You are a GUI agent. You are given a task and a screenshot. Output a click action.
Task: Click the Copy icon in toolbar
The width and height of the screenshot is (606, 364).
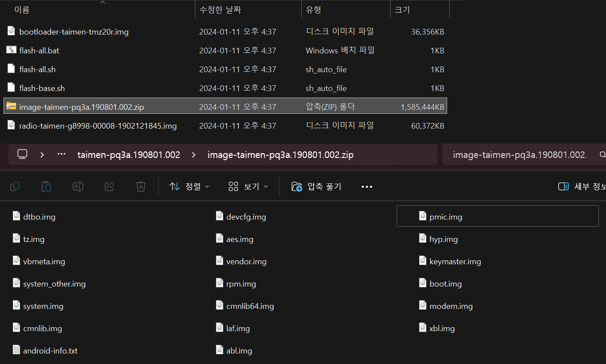(x=15, y=186)
